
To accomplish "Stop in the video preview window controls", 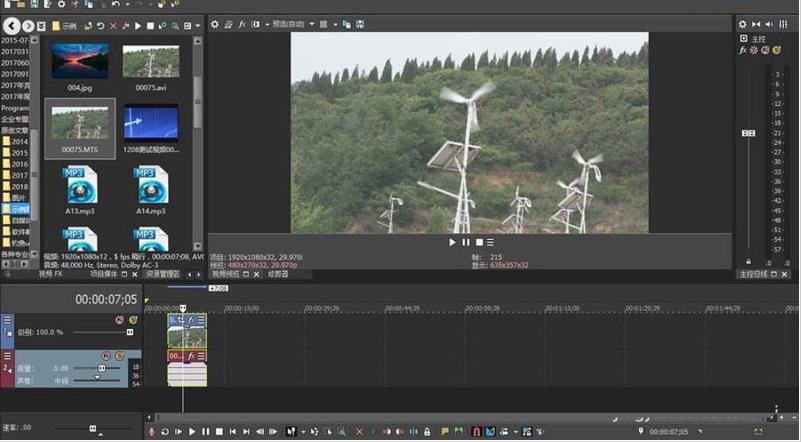I will tap(479, 242).
